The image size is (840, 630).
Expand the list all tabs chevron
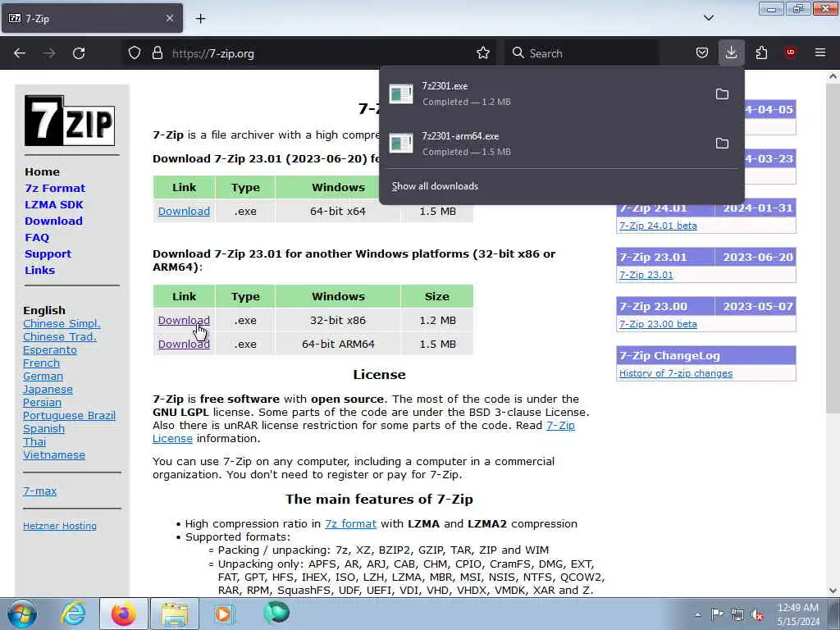pyautogui.click(x=708, y=18)
